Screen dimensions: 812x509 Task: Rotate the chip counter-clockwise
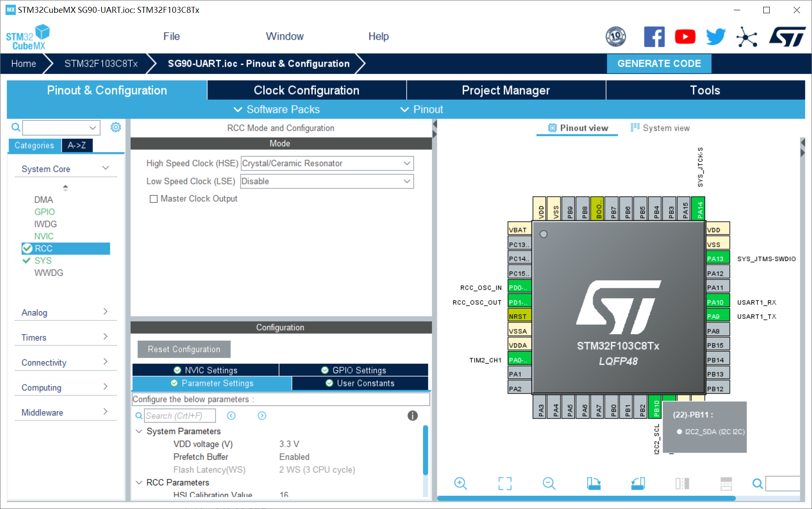click(x=638, y=483)
